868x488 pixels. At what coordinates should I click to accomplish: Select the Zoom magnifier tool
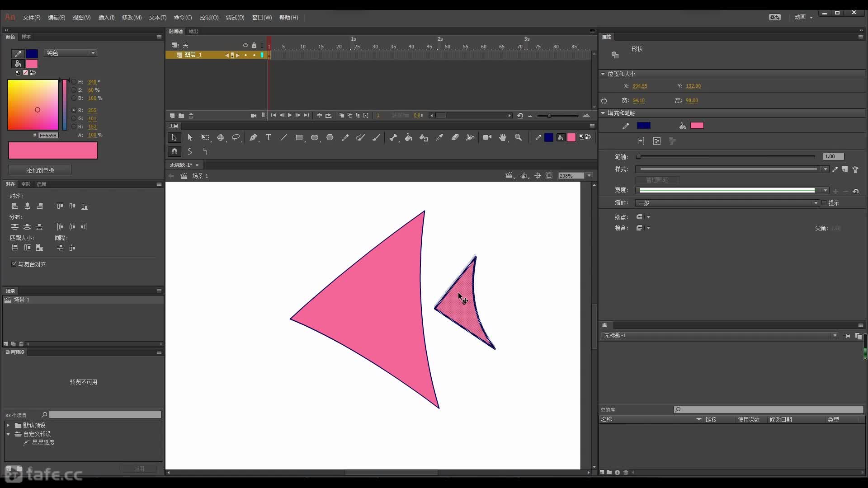coord(519,137)
